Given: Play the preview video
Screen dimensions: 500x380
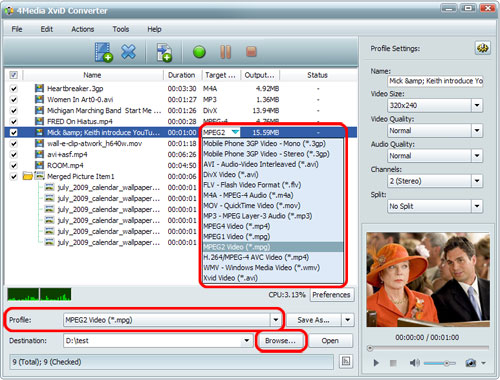Looking at the screenshot, I should [x=376, y=363].
